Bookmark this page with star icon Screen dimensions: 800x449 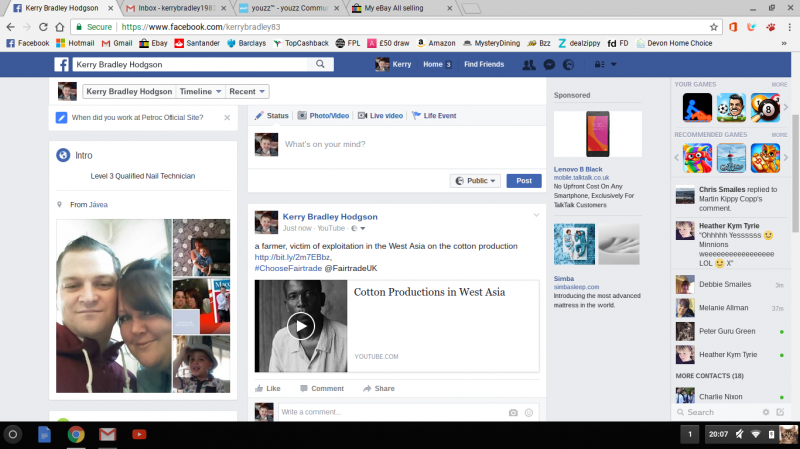tap(714, 27)
